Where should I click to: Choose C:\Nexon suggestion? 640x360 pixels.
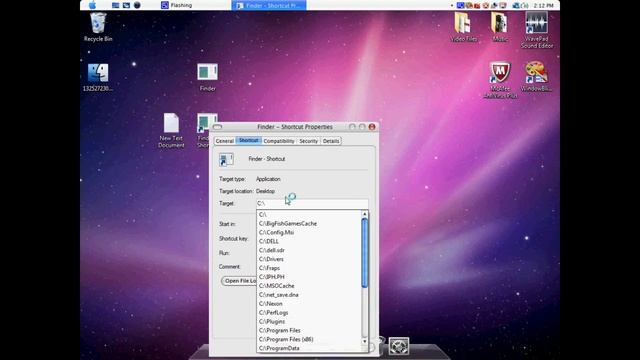pyautogui.click(x=309, y=304)
